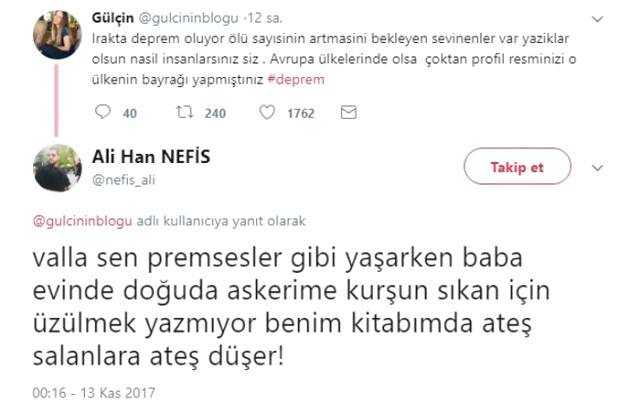This screenshot has width=640, height=403.
Task: Like Gülçin's tweet with the heart icon
Action: pos(266,113)
